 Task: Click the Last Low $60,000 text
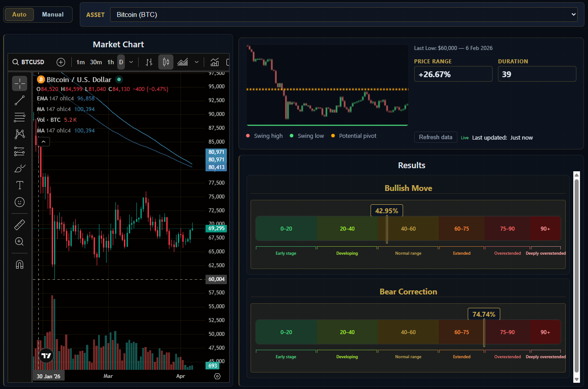tap(453, 48)
